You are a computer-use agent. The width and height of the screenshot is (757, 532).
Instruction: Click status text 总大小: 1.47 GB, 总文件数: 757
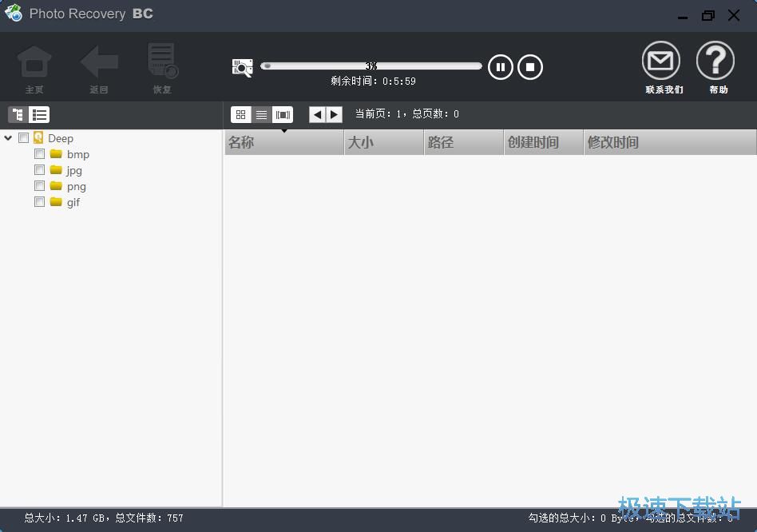click(104, 518)
